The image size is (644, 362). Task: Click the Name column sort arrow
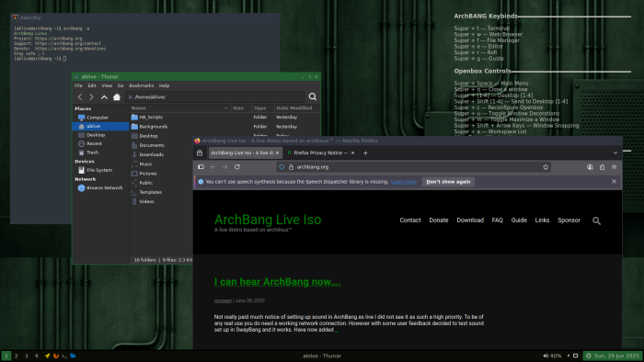click(x=226, y=108)
